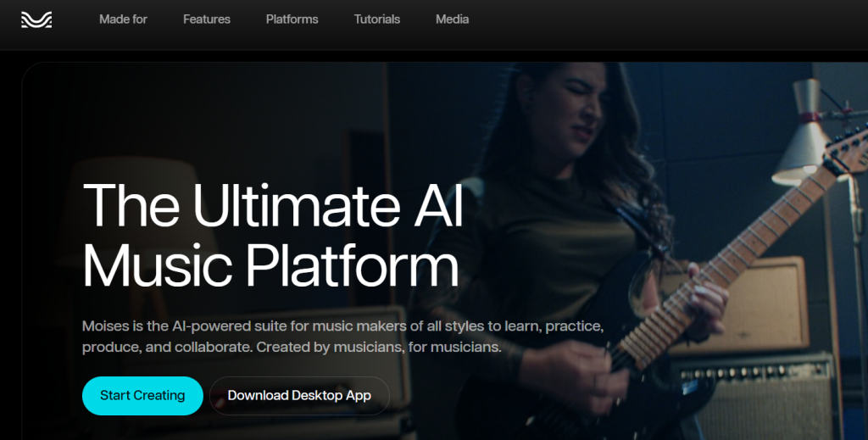Open the Made for menu
Screen dimensions: 868x440
pyautogui.click(x=123, y=19)
